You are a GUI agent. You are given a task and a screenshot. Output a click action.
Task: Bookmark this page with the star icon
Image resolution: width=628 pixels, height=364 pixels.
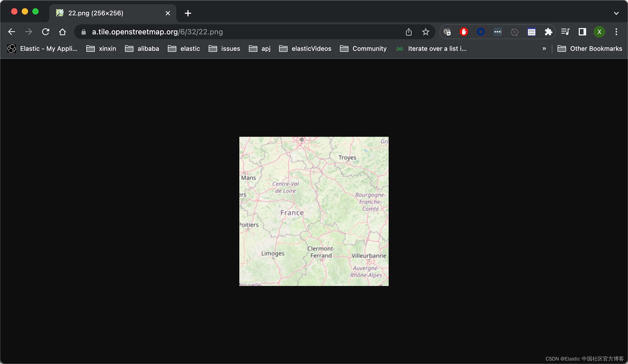pyautogui.click(x=425, y=32)
